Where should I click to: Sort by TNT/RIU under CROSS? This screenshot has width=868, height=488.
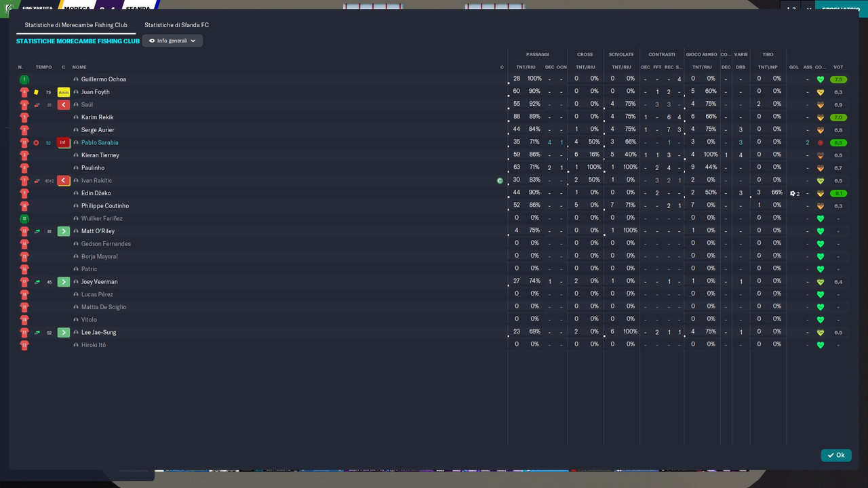(x=585, y=67)
